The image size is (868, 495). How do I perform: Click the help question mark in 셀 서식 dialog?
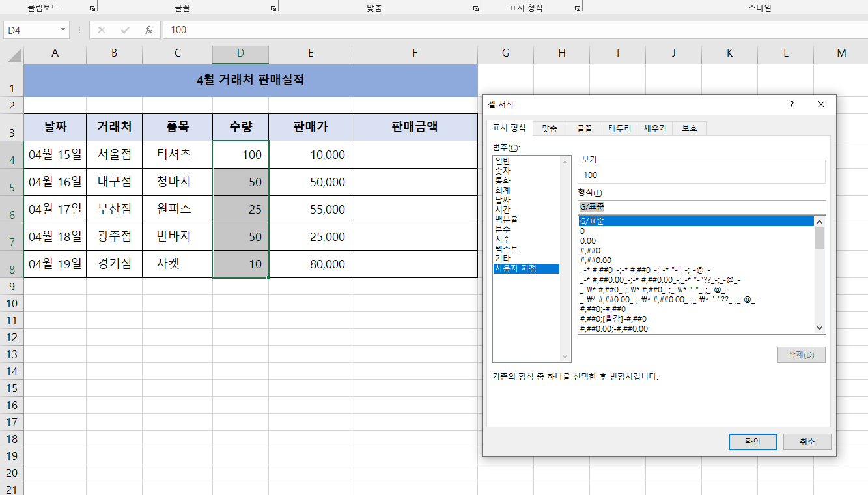[x=792, y=104]
